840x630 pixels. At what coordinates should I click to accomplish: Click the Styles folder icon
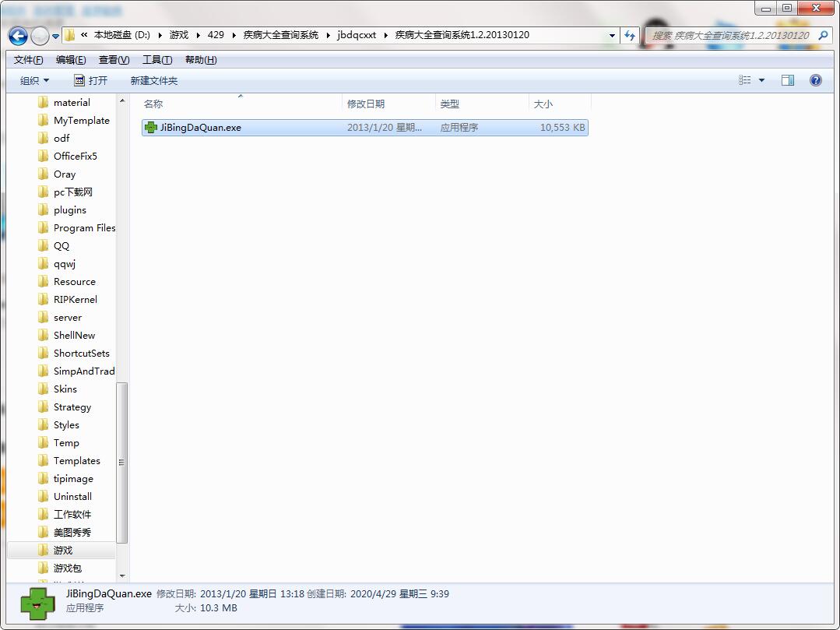[x=44, y=425]
